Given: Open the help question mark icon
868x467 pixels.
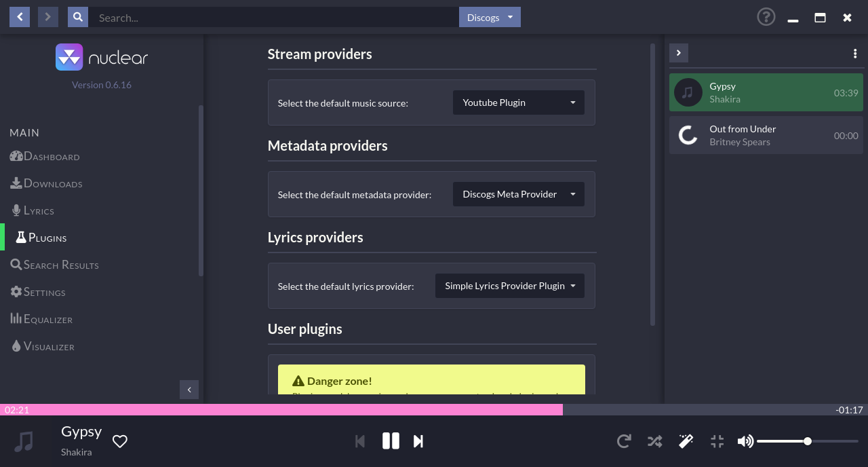Looking at the screenshot, I should point(766,17).
